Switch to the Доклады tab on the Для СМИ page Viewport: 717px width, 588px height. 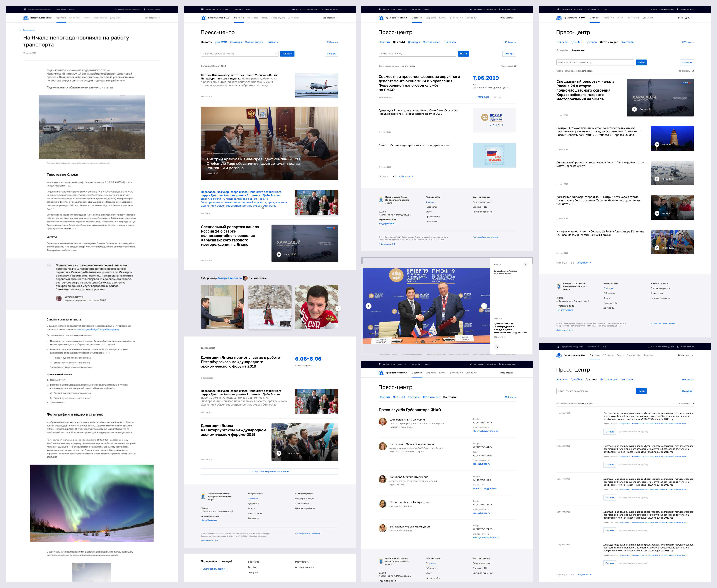tap(414, 42)
